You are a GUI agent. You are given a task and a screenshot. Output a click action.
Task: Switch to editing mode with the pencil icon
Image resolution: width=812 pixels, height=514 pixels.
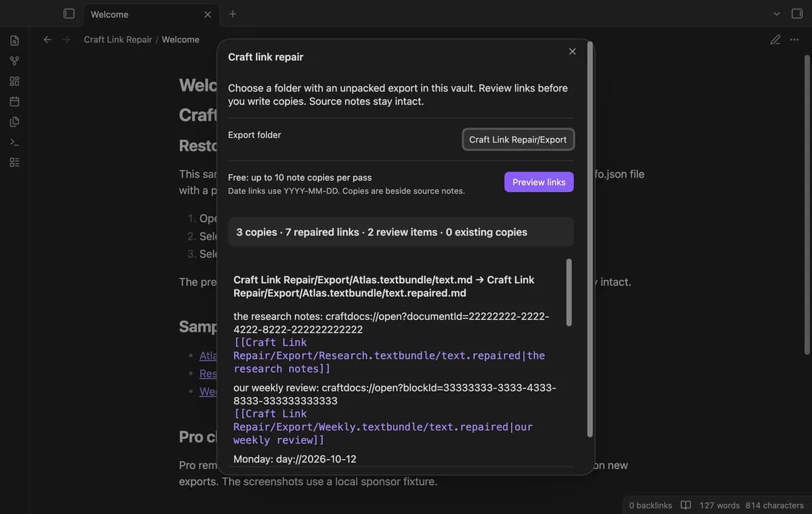point(775,39)
